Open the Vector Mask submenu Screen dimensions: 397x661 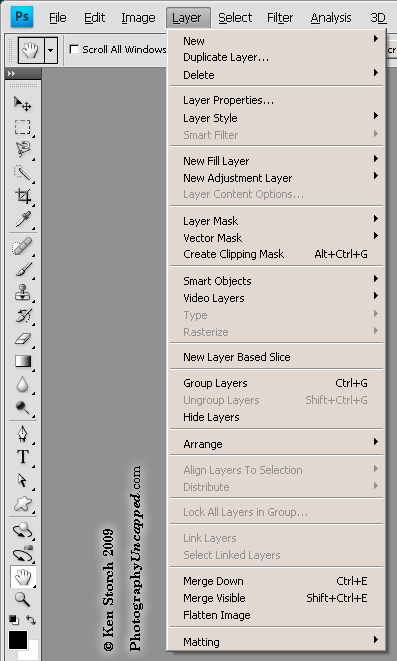(276, 238)
